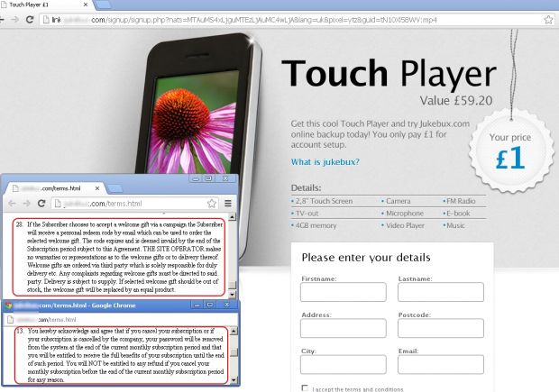Select terms.html tab in upper popup
The width and height of the screenshot is (559, 392).
(53, 188)
